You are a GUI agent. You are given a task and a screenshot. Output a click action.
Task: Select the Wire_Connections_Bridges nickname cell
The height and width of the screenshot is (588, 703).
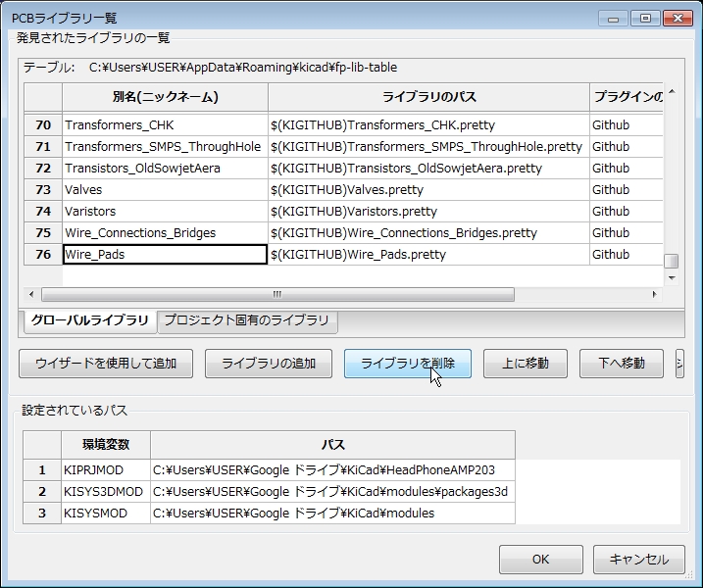point(165,232)
